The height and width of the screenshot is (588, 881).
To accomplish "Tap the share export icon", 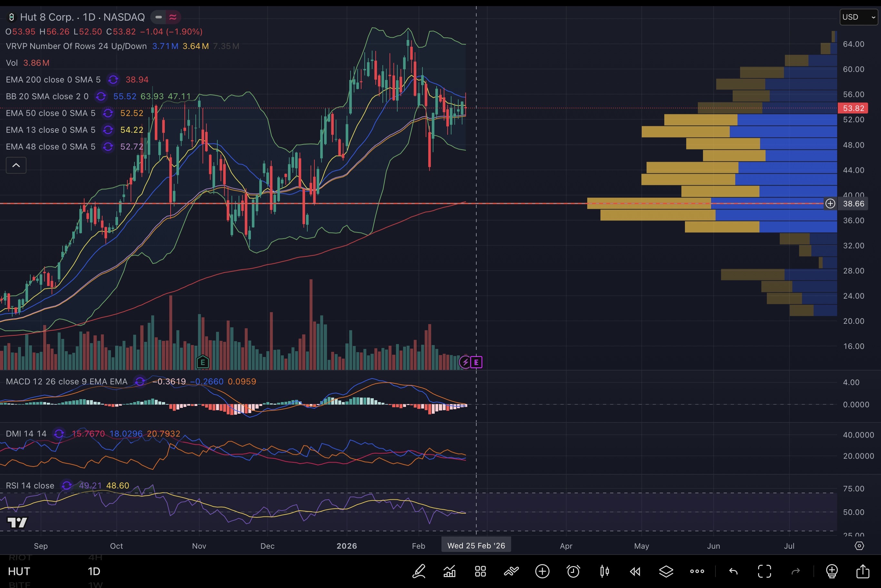I will click(863, 572).
